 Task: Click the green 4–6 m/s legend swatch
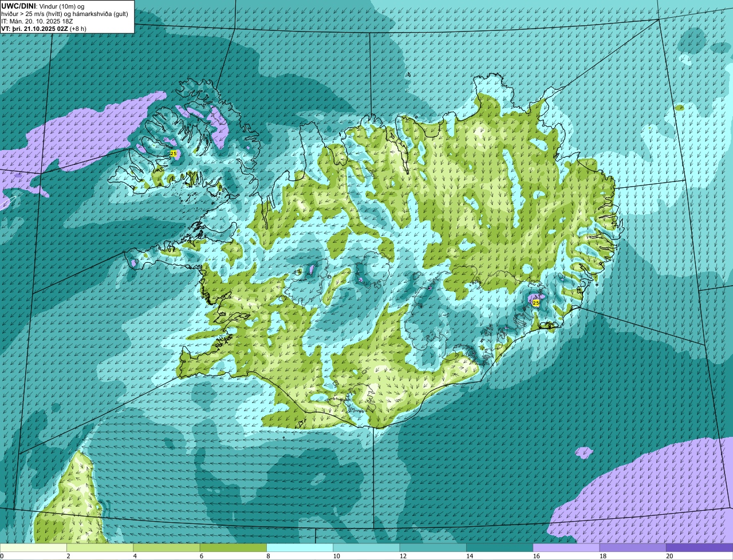point(167,548)
